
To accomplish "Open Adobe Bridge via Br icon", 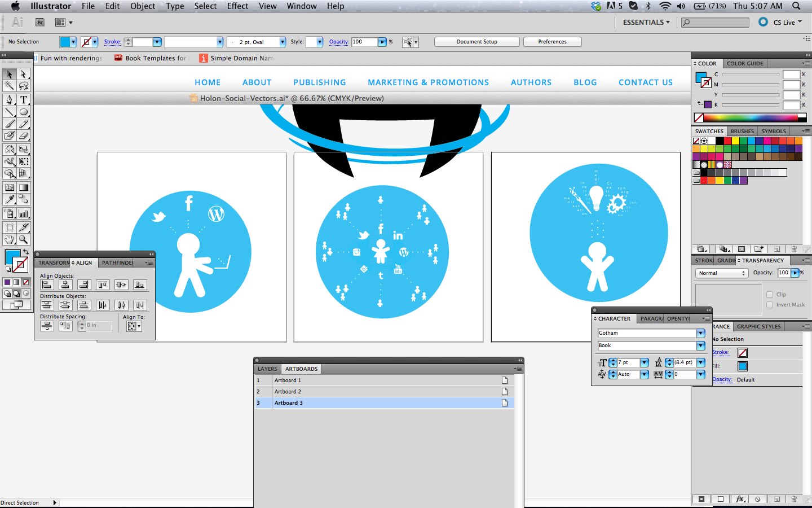I will pyautogui.click(x=40, y=23).
